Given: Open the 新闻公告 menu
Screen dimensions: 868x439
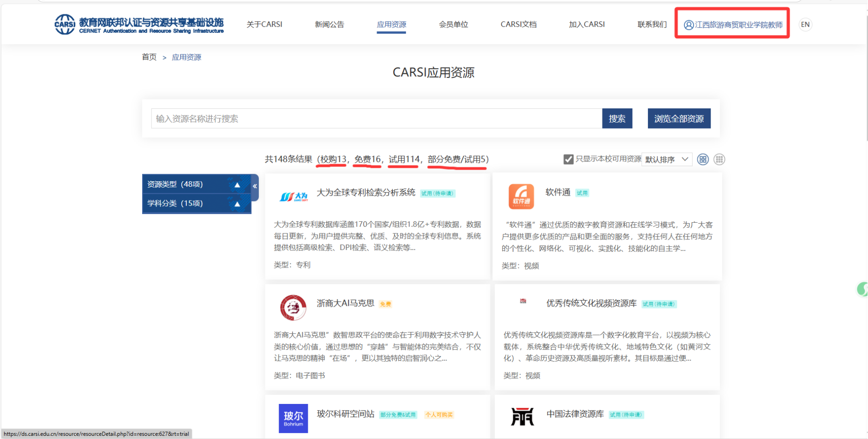Looking at the screenshot, I should [x=329, y=24].
